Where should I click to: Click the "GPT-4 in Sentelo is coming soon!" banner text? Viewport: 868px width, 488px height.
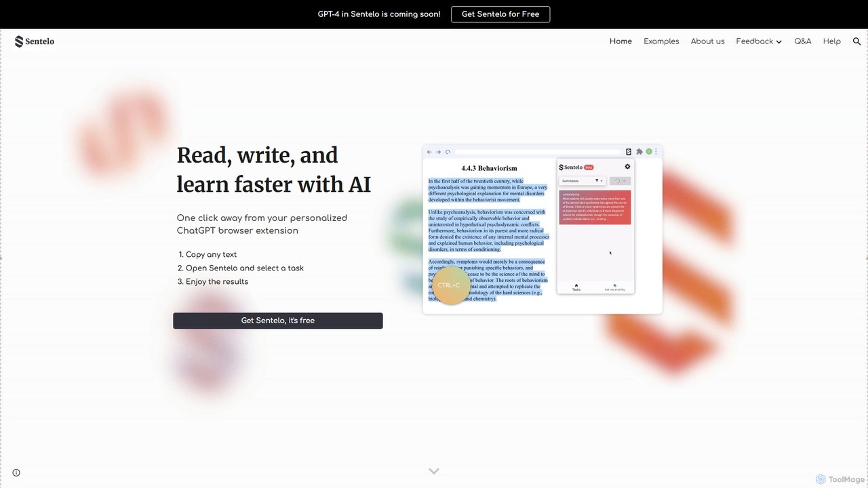(379, 14)
